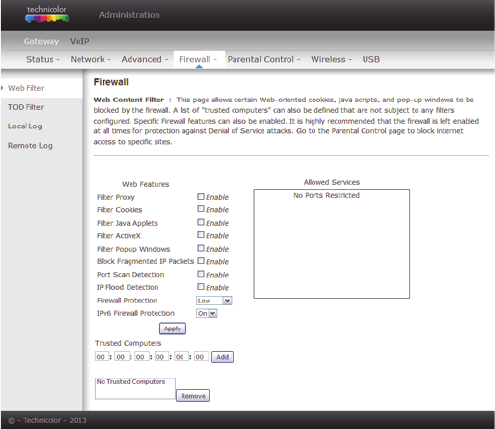
Task: Enable the Filter Proxy checkbox
Action: (x=201, y=196)
